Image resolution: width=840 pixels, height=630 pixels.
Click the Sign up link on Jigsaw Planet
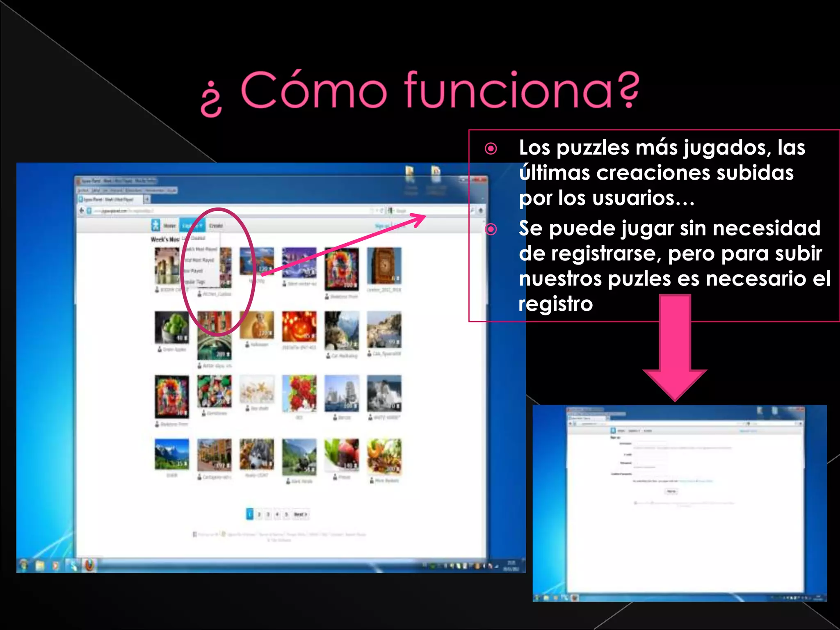tap(382, 226)
